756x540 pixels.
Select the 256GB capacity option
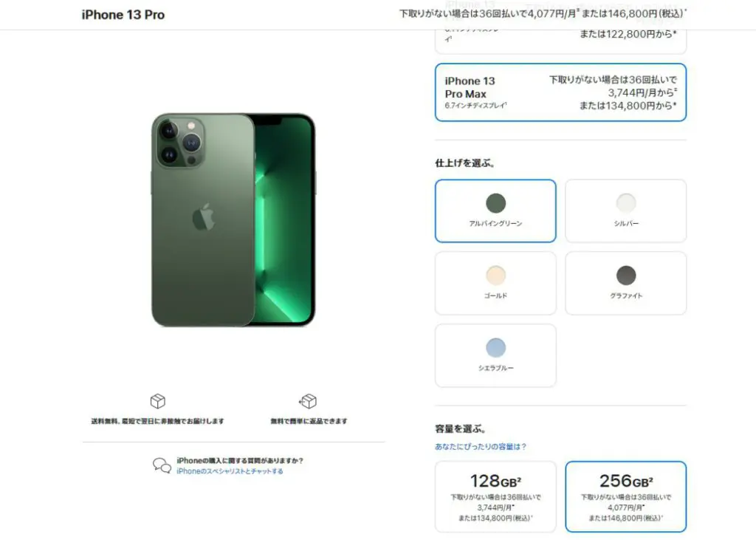click(x=626, y=496)
